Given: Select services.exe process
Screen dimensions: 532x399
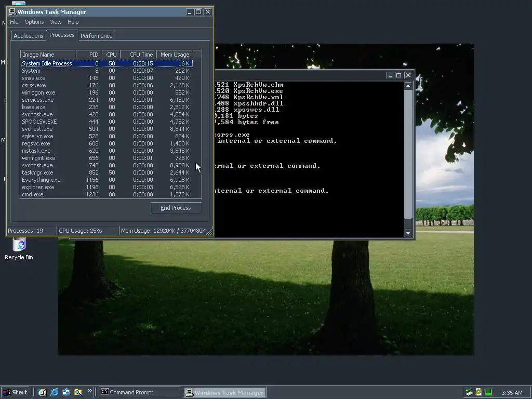Looking at the screenshot, I should pyautogui.click(x=107, y=100).
